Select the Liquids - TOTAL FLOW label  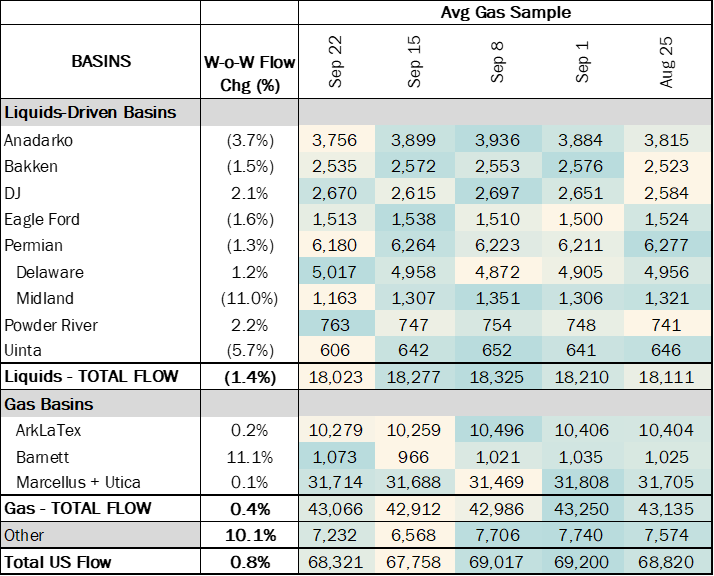coord(91,377)
